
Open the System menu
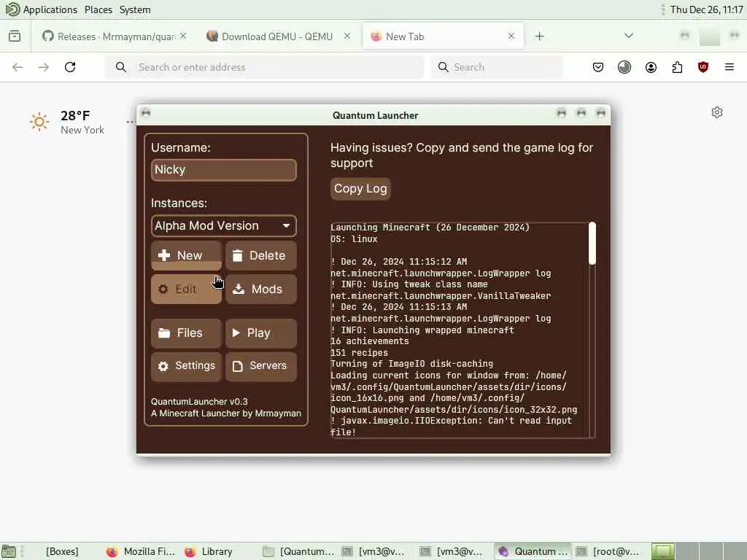(x=135, y=9)
